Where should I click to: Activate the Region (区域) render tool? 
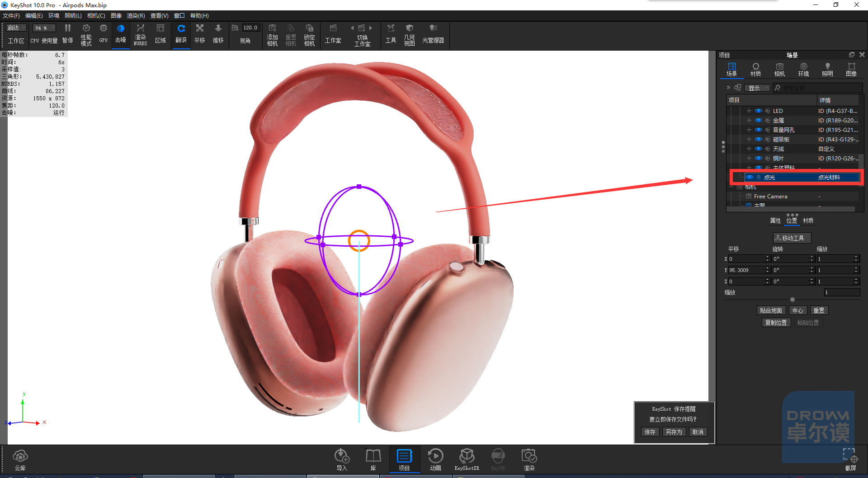(160, 34)
